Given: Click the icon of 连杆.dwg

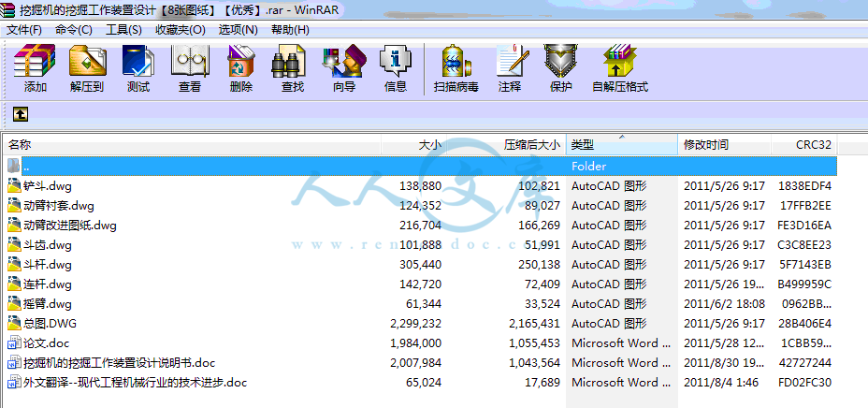Looking at the screenshot, I should pos(14,284).
